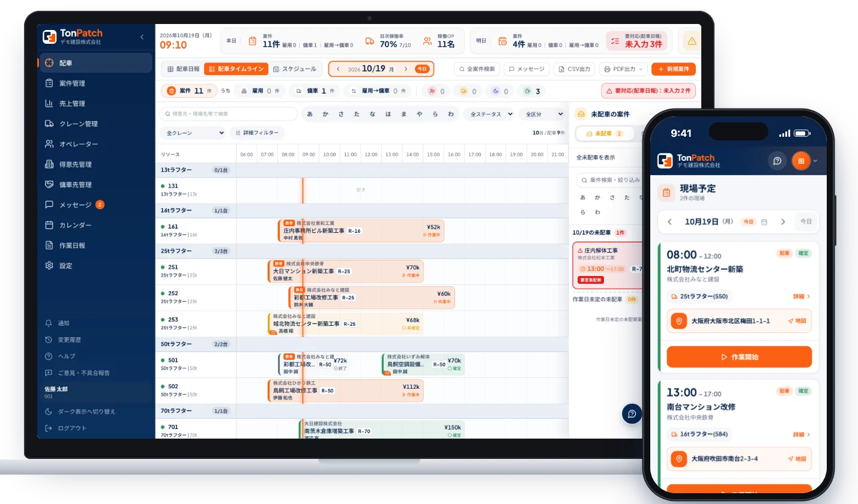
Task: Open 作業日報 in the sidebar
Action: point(96,245)
